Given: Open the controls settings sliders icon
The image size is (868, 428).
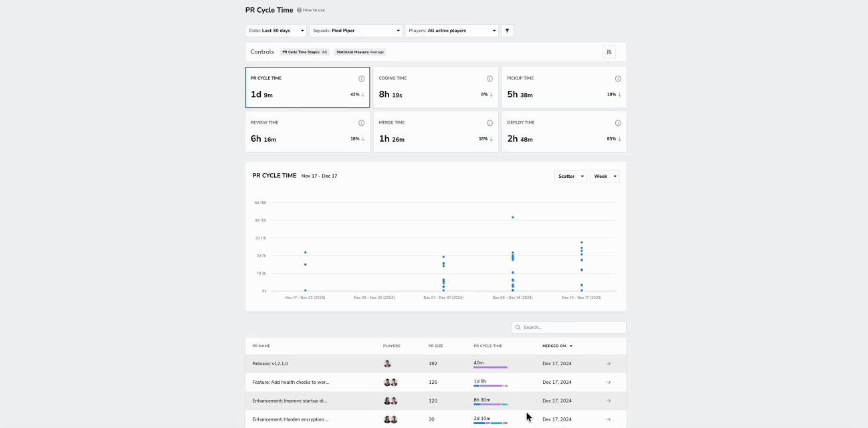Looking at the screenshot, I should [x=609, y=52].
